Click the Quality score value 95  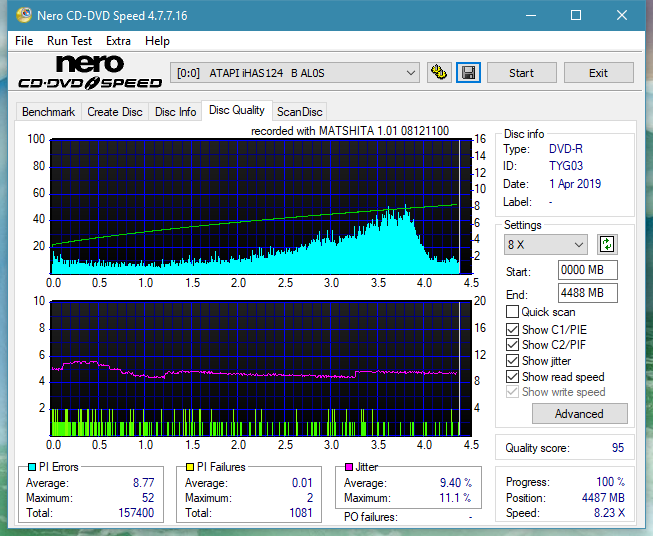click(x=618, y=448)
